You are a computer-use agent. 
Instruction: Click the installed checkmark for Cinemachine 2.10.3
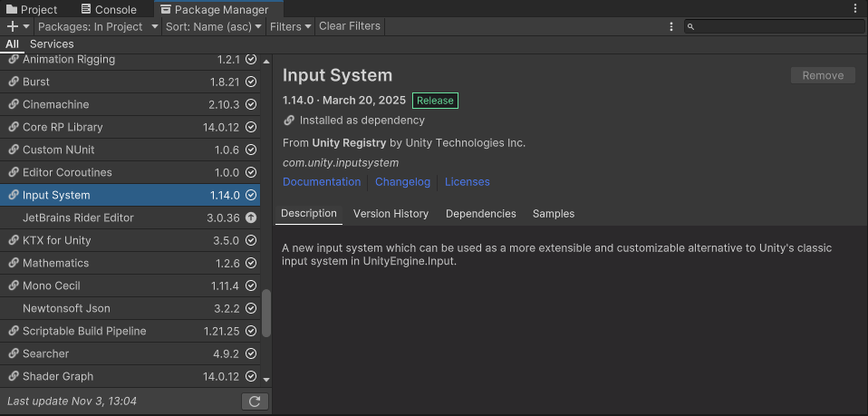pyautogui.click(x=251, y=105)
